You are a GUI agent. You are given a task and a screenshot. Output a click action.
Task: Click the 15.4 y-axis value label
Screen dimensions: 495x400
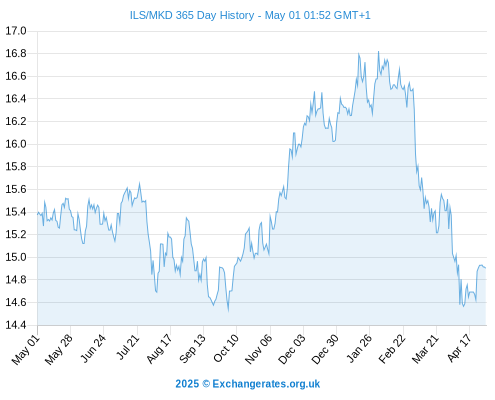pos(16,212)
